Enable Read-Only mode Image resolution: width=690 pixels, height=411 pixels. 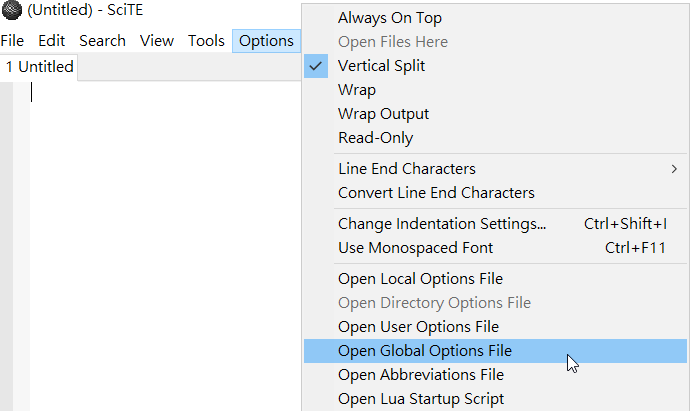495,138
